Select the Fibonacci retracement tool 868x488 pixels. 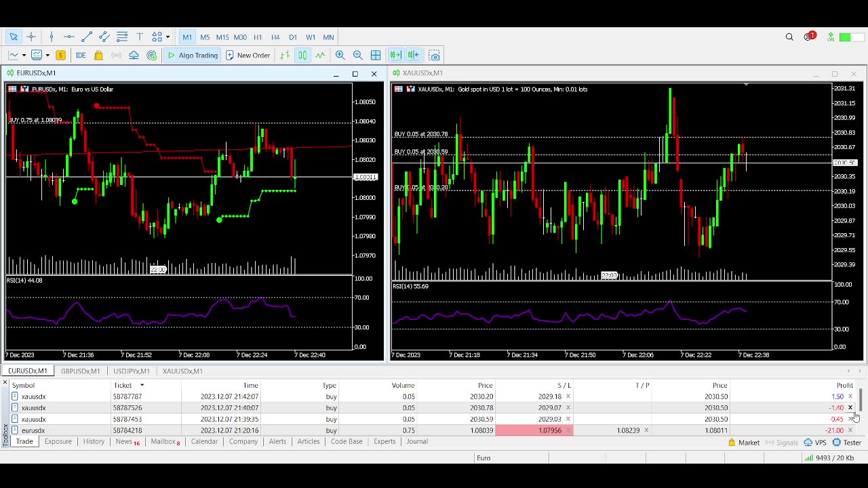point(122,37)
